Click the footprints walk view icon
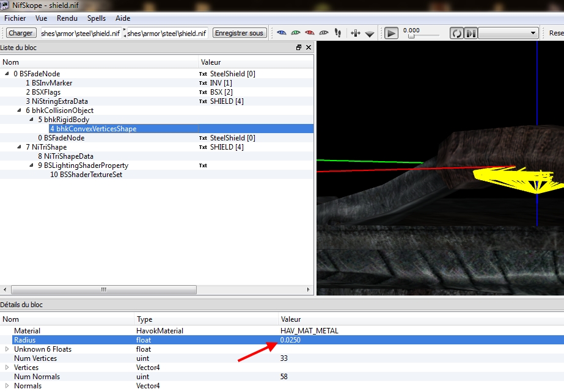Viewport: 564px width, 392px height. coord(338,33)
